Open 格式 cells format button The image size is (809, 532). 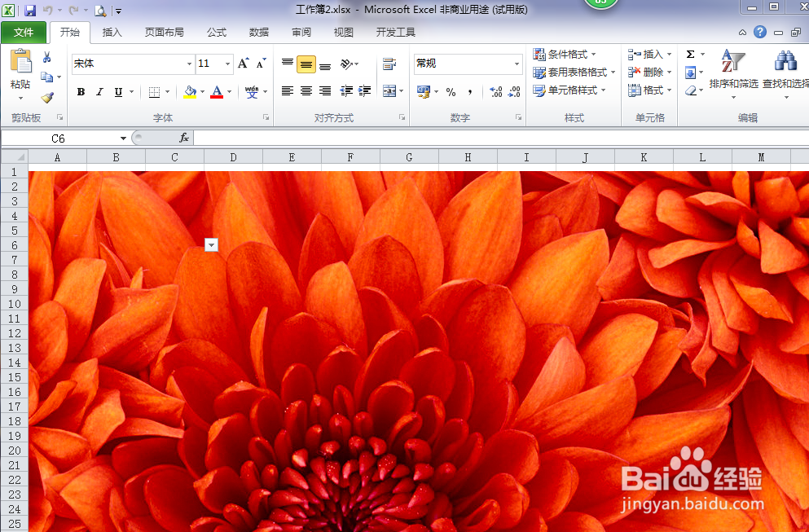pos(649,90)
